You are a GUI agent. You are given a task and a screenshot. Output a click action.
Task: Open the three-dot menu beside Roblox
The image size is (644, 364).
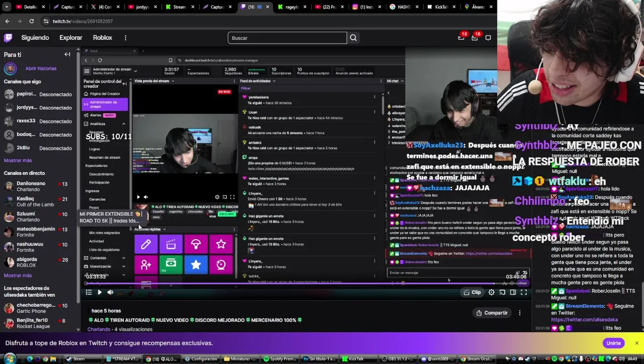pos(125,37)
